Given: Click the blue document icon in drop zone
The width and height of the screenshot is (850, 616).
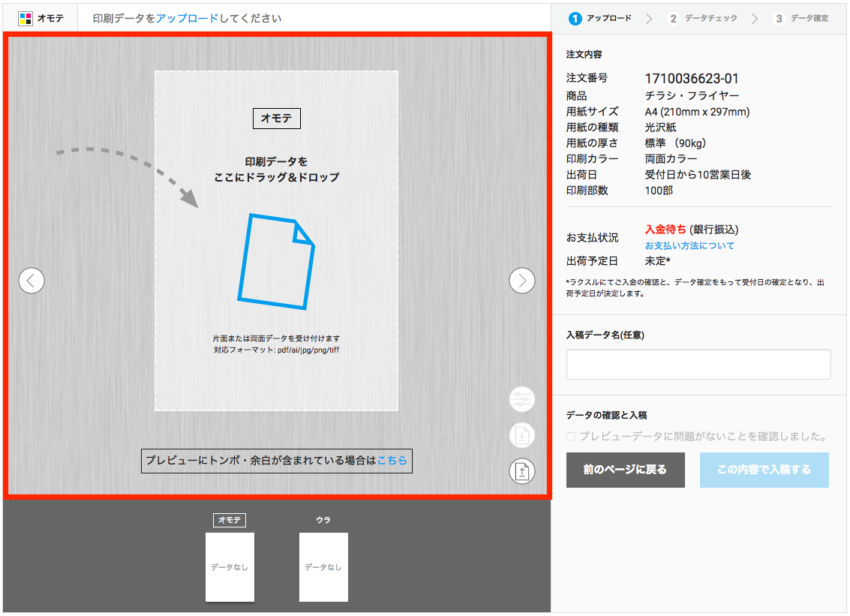Looking at the screenshot, I should [276, 261].
